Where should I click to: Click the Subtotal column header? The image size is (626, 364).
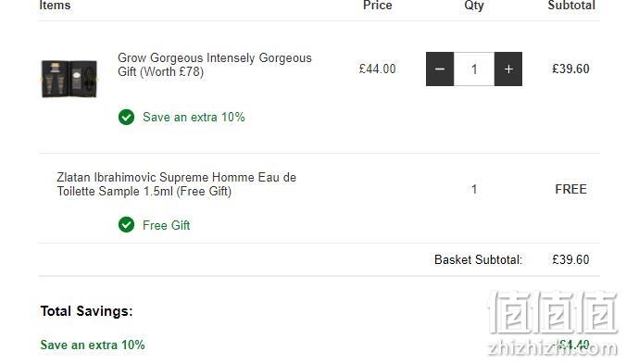pyautogui.click(x=571, y=6)
